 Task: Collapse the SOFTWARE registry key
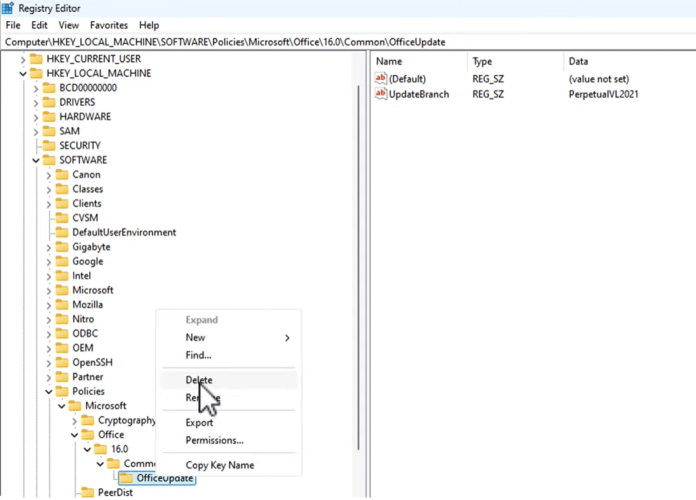(x=37, y=160)
